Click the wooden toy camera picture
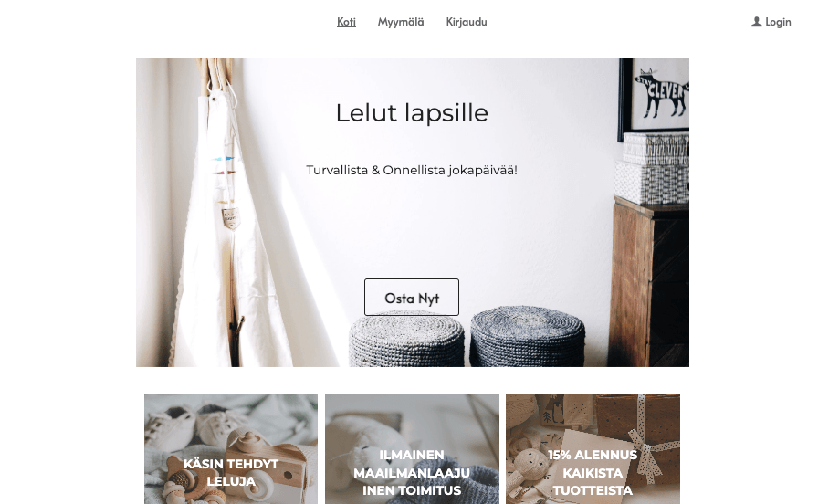 tap(265, 466)
